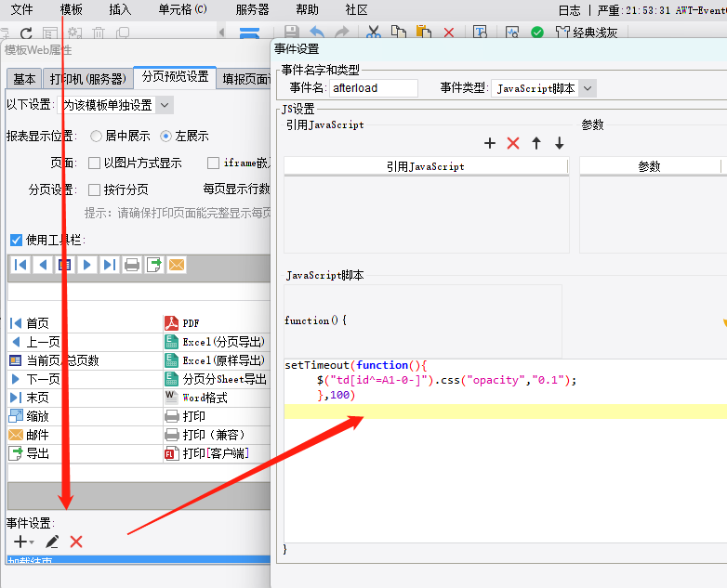Click the copy icon in toolbar
The width and height of the screenshot is (727, 588).
coord(398,32)
